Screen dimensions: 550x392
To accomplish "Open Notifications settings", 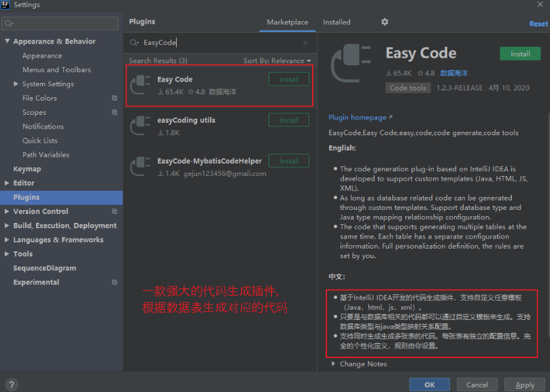I will 43,126.
